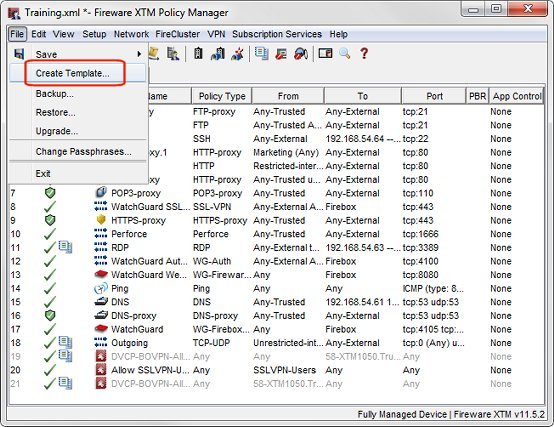This screenshot has width=554, height=427.
Task: Open the Help menu
Action: 338,34
